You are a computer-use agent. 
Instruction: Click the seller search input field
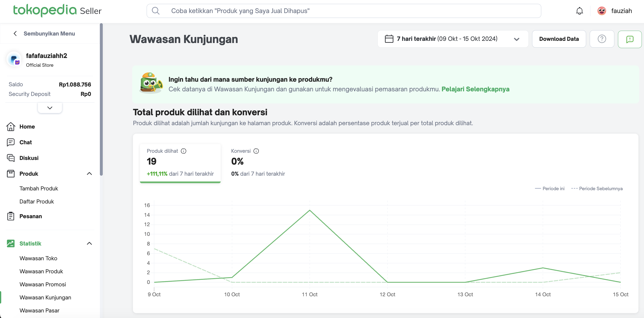click(x=343, y=11)
